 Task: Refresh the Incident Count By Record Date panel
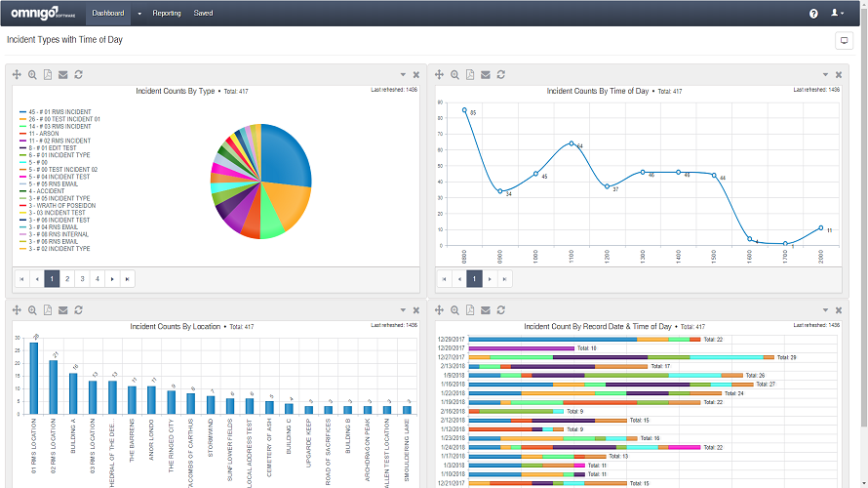coord(500,310)
